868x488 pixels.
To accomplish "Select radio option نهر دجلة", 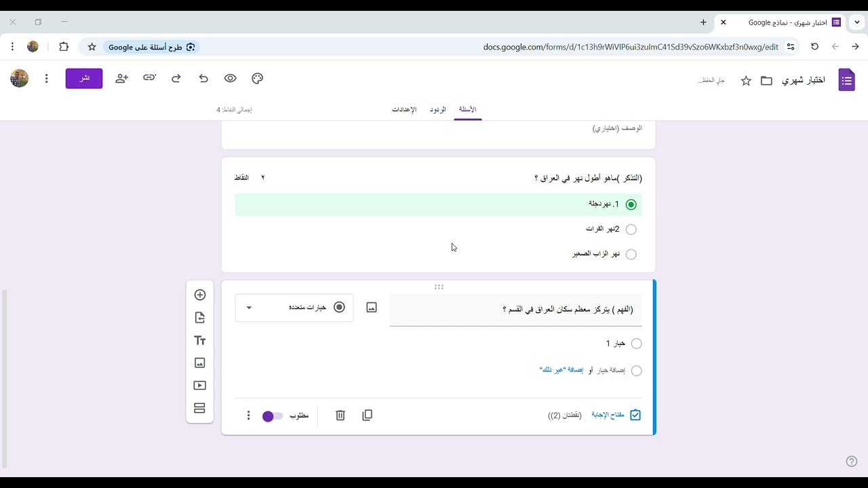I will 631,205.
